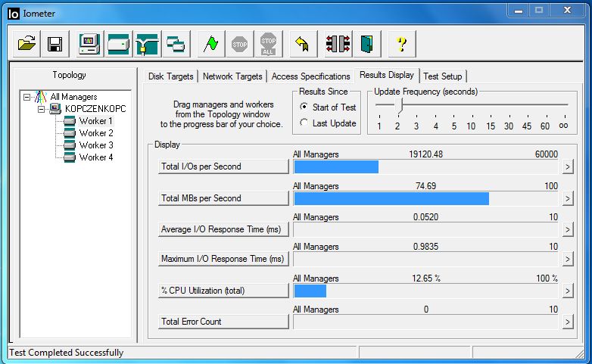Select the KOPCZENKOPC computer icon
592x364 pixels.
point(55,109)
